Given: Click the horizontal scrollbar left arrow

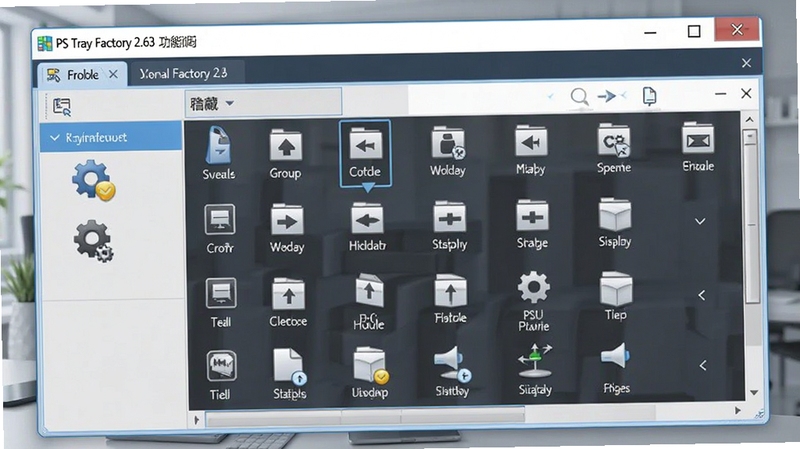Looking at the screenshot, I should click(x=196, y=420).
